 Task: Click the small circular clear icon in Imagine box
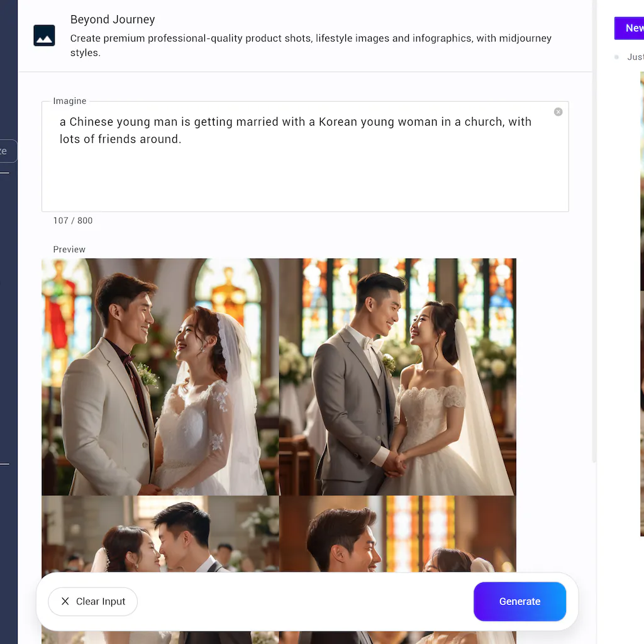tap(558, 112)
